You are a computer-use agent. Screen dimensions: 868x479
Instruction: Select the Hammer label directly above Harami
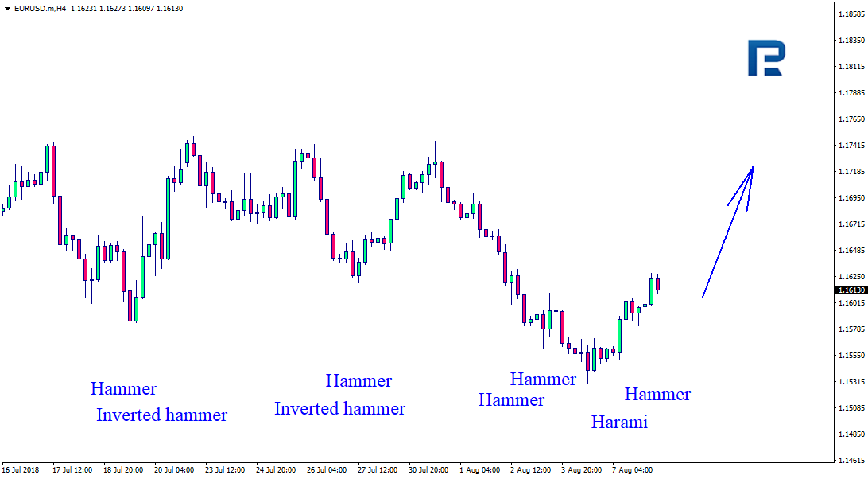click(657, 394)
